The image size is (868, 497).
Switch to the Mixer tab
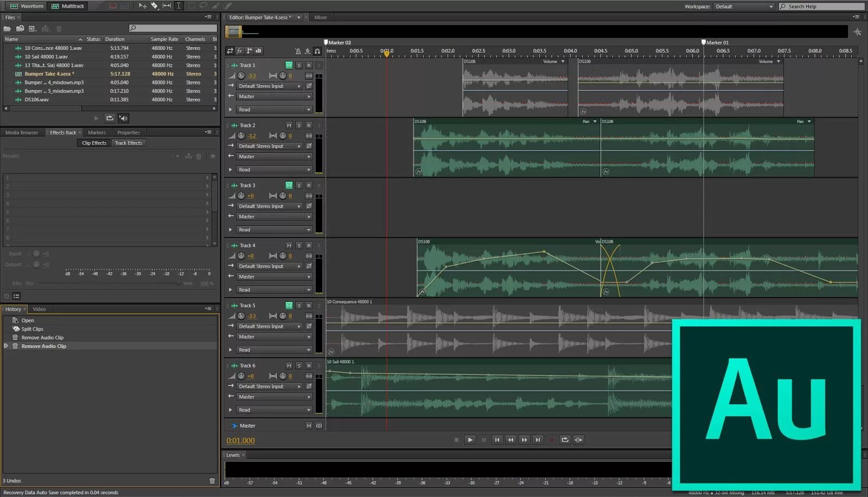click(x=321, y=17)
